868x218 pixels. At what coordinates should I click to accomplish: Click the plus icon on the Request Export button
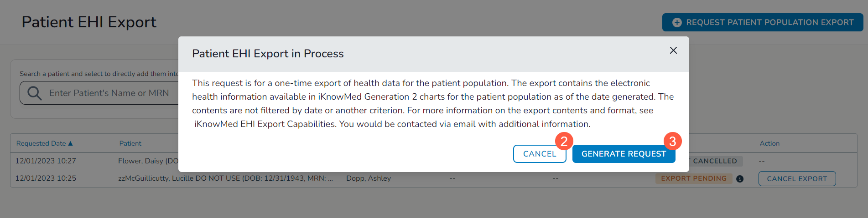click(677, 22)
